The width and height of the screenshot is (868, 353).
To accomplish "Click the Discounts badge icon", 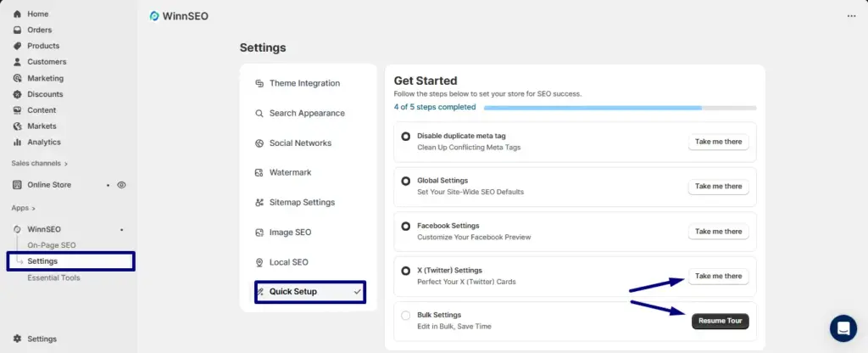I will click(17, 94).
